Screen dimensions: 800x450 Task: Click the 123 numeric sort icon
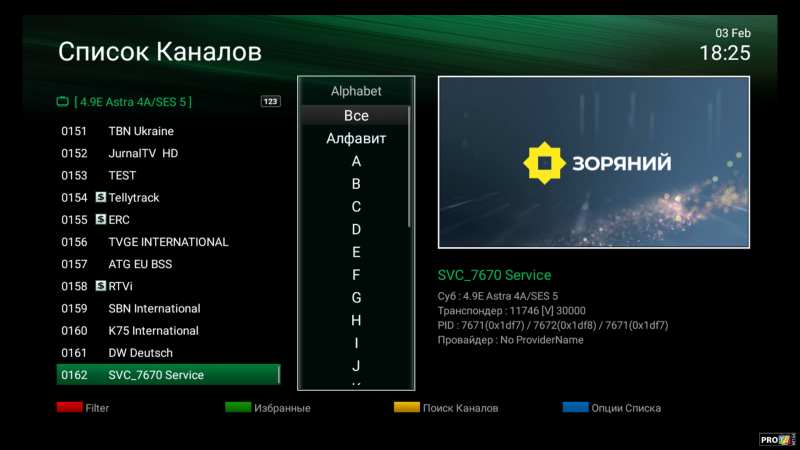click(270, 102)
